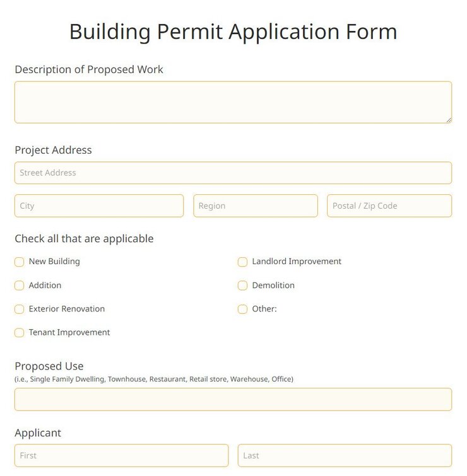Focus the Street Address input field
The height and width of the screenshot is (476, 467).
click(x=233, y=173)
